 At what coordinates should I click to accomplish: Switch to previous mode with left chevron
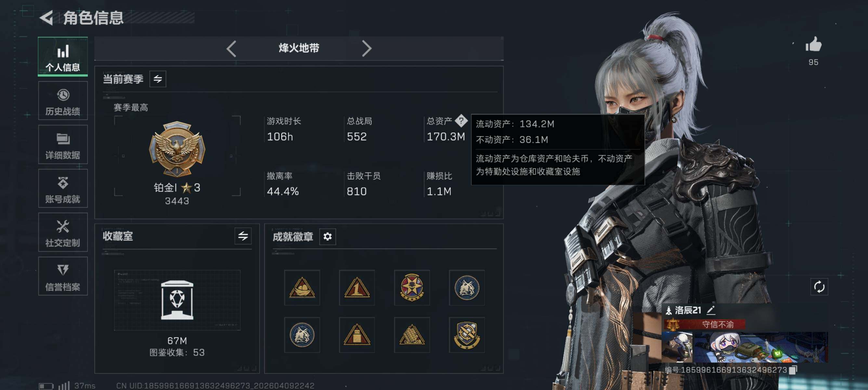click(231, 48)
